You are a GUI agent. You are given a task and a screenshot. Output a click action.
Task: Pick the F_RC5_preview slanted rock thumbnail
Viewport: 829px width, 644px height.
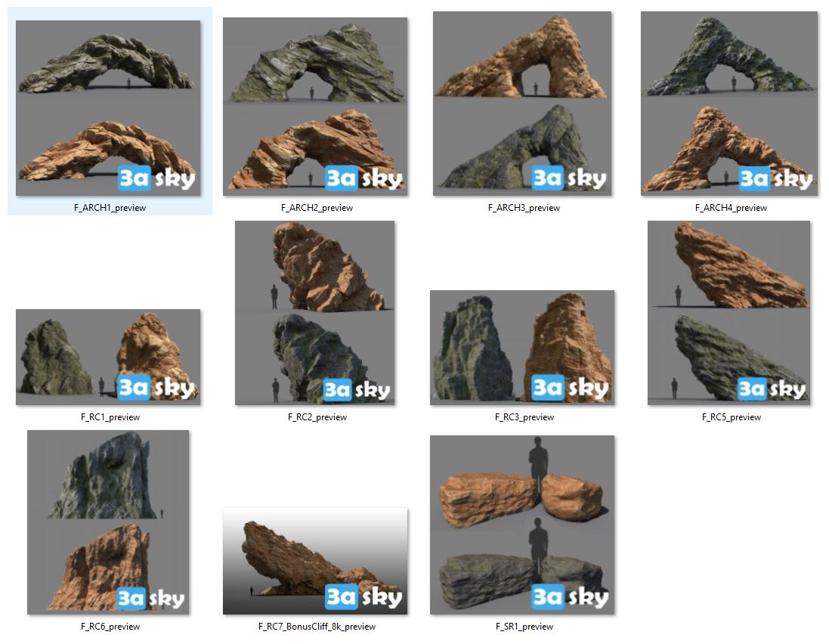(729, 313)
